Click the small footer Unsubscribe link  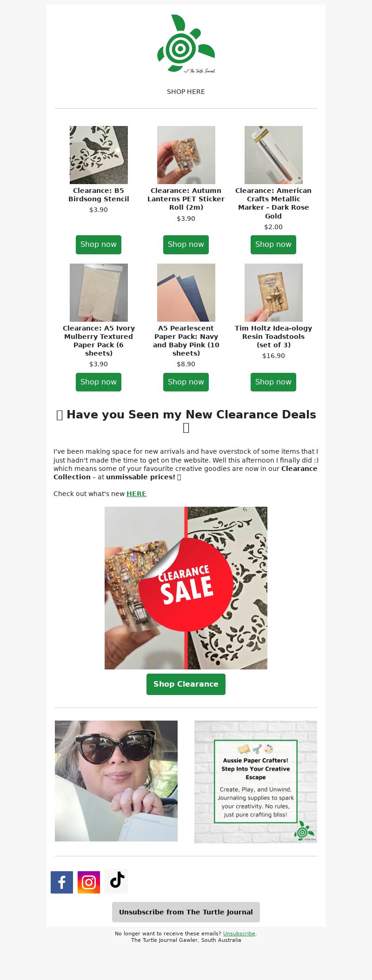click(239, 934)
